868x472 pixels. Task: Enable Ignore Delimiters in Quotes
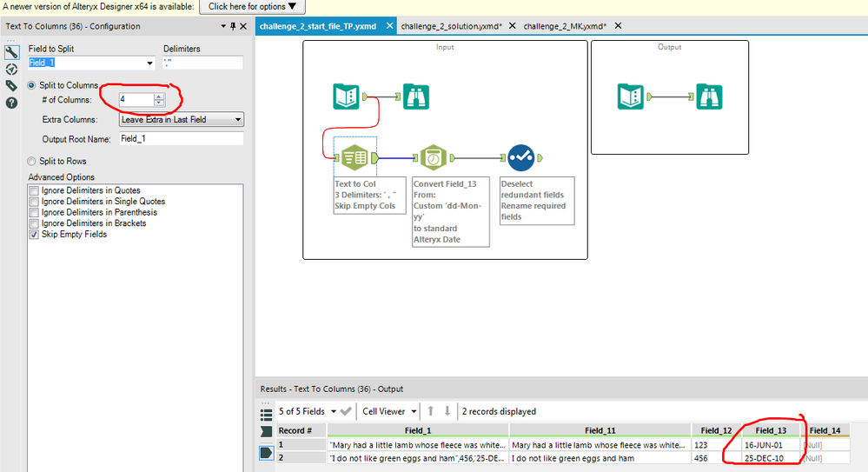[x=34, y=190]
